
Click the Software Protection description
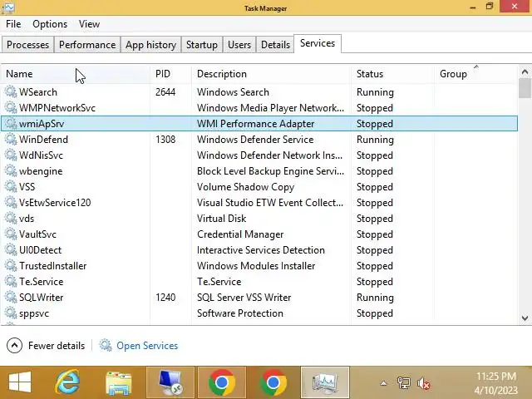(x=240, y=313)
